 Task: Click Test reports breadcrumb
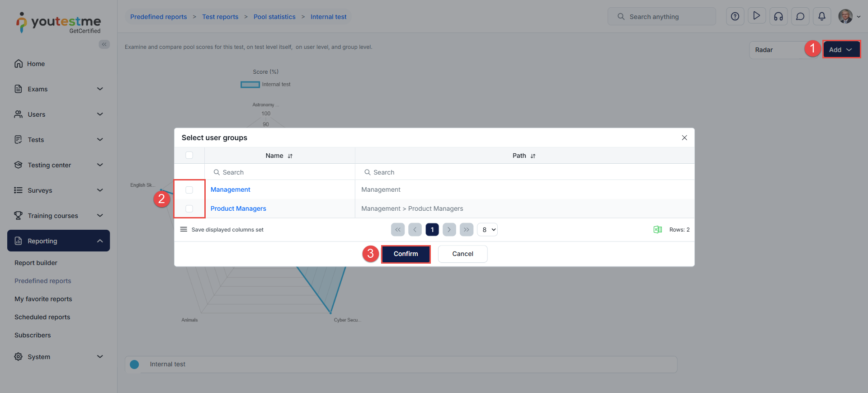click(x=220, y=17)
